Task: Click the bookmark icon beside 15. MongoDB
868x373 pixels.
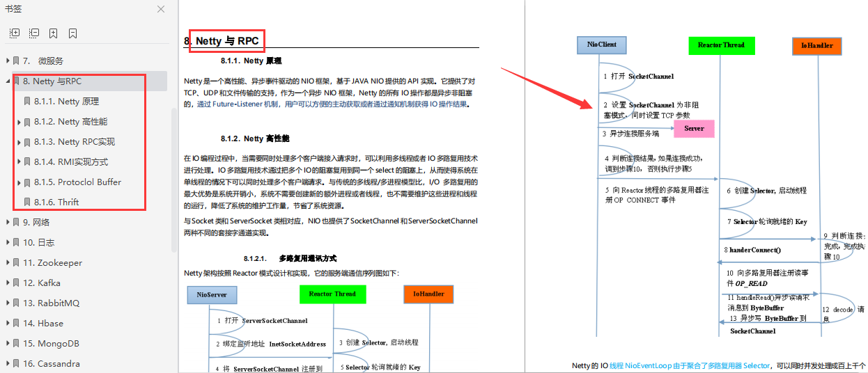Action: (15, 344)
